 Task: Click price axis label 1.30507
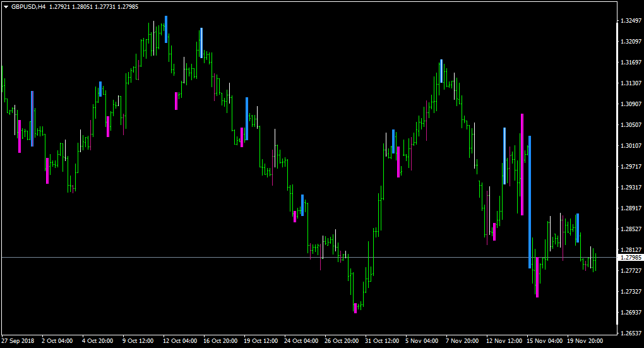631,125
